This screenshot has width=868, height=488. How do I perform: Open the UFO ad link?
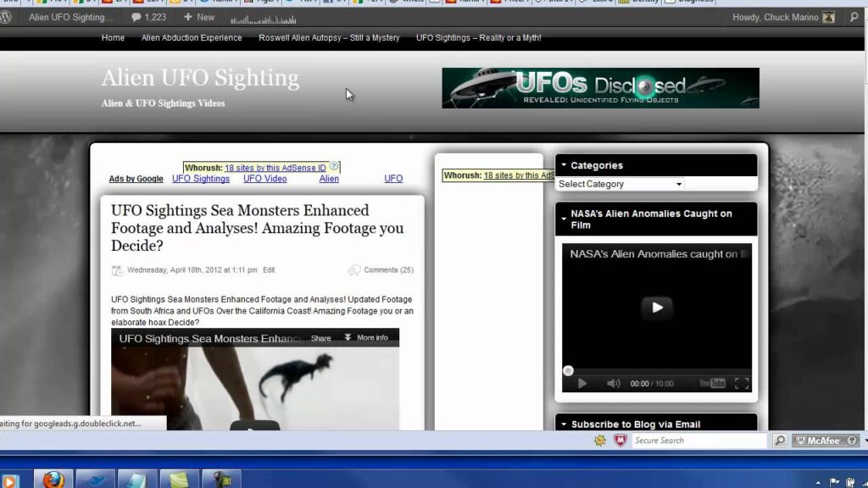(x=393, y=179)
